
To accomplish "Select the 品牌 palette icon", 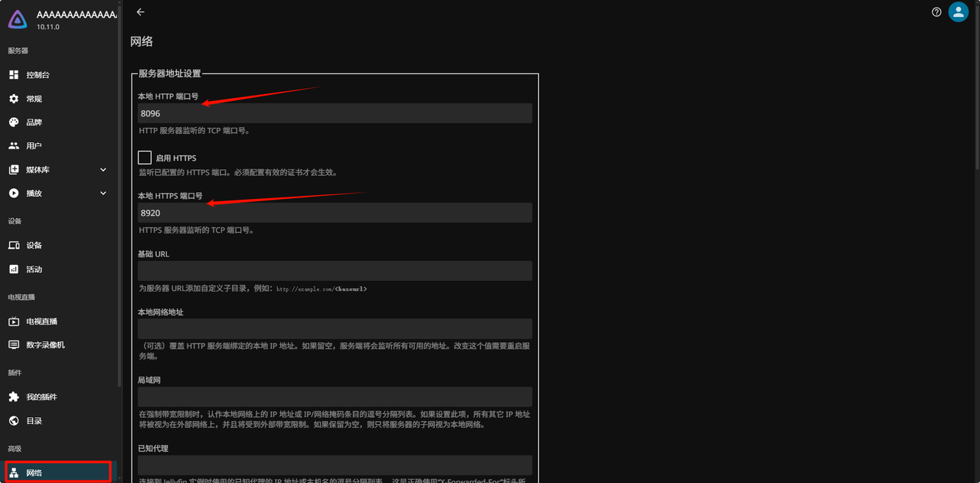I will click(x=14, y=122).
